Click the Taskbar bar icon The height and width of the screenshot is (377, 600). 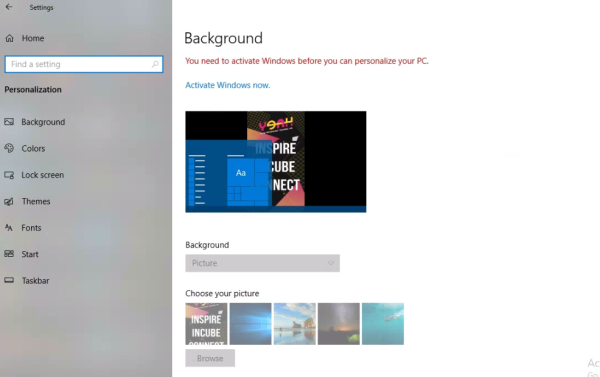tap(9, 281)
